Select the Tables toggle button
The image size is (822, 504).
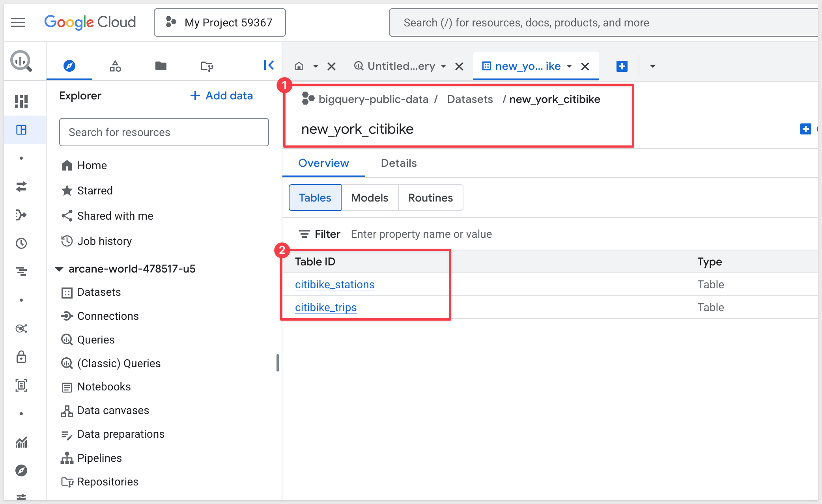click(315, 198)
